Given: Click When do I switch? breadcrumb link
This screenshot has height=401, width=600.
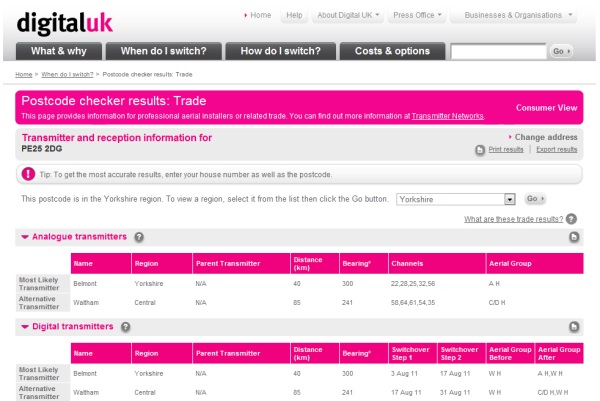Looking at the screenshot, I should pos(67,75).
